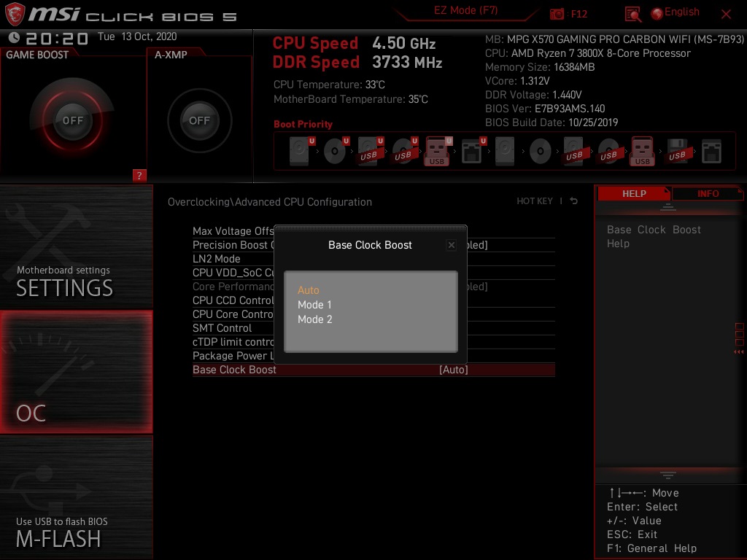Go back using the return arrow icon
The image size is (747, 560).
[x=573, y=201]
